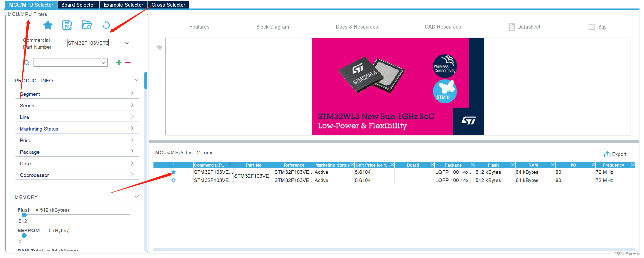This screenshot has width=644, height=258.
Task: Click the Flash memory slider handle
Action: coord(24,215)
